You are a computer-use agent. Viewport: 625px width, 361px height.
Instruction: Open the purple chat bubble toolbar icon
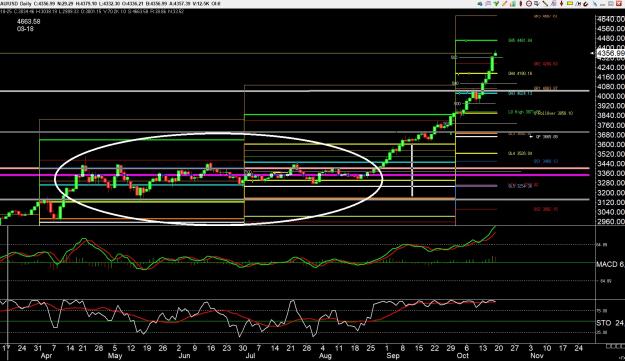[488, 4]
